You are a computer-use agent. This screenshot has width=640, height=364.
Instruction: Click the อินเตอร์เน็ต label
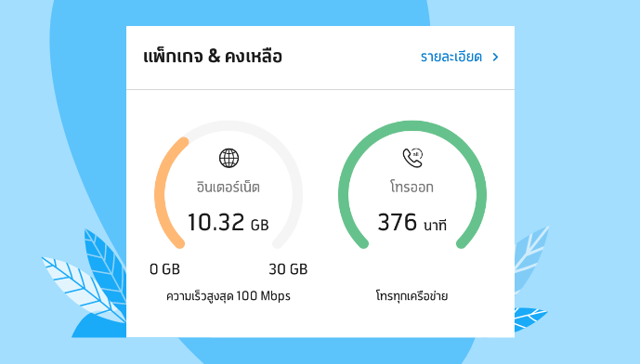coord(229,187)
